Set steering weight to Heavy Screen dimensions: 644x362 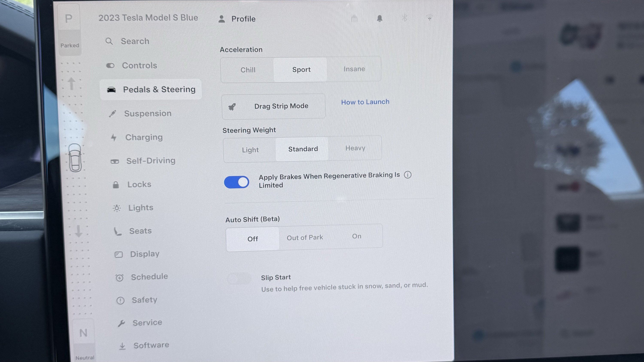pyautogui.click(x=355, y=148)
